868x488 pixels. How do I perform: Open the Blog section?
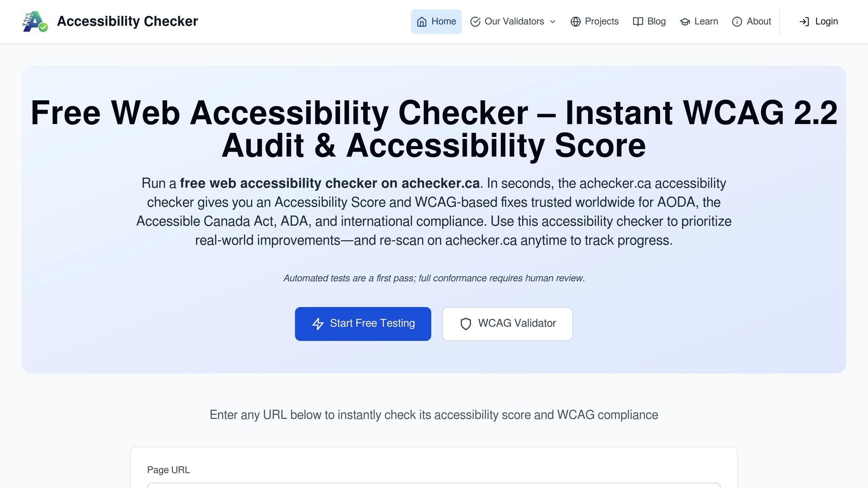pos(656,22)
